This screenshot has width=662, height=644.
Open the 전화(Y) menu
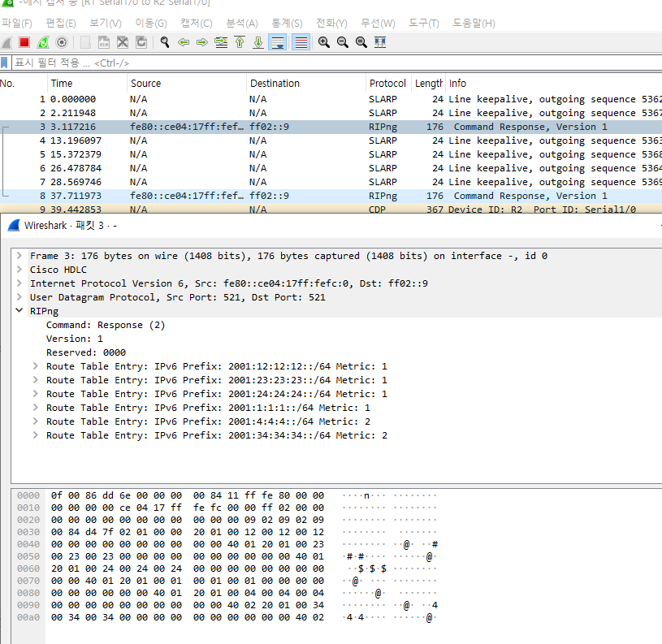pyautogui.click(x=332, y=24)
